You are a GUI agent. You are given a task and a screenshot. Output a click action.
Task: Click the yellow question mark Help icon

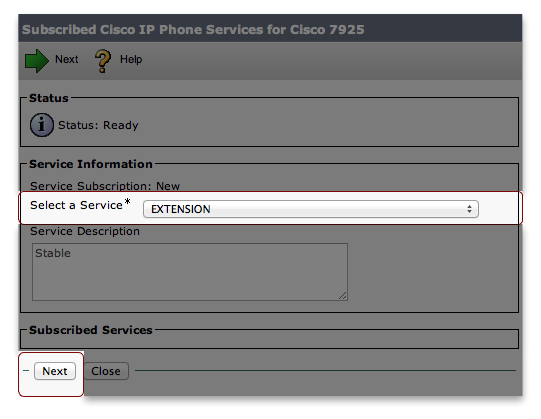(103, 61)
